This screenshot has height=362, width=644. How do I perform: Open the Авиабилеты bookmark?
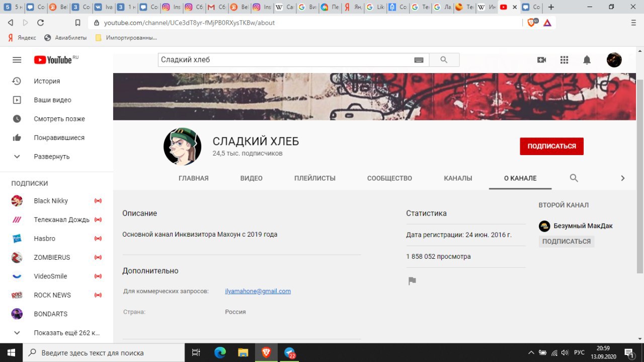pos(66,37)
